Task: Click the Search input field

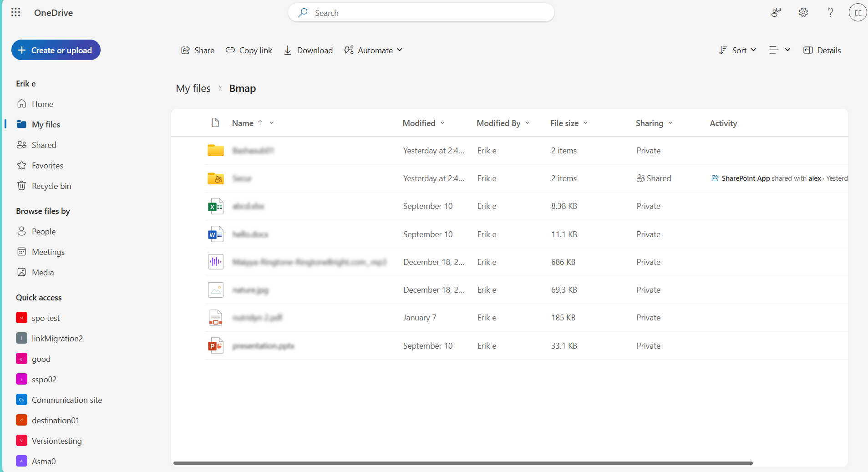Action: [x=421, y=13]
